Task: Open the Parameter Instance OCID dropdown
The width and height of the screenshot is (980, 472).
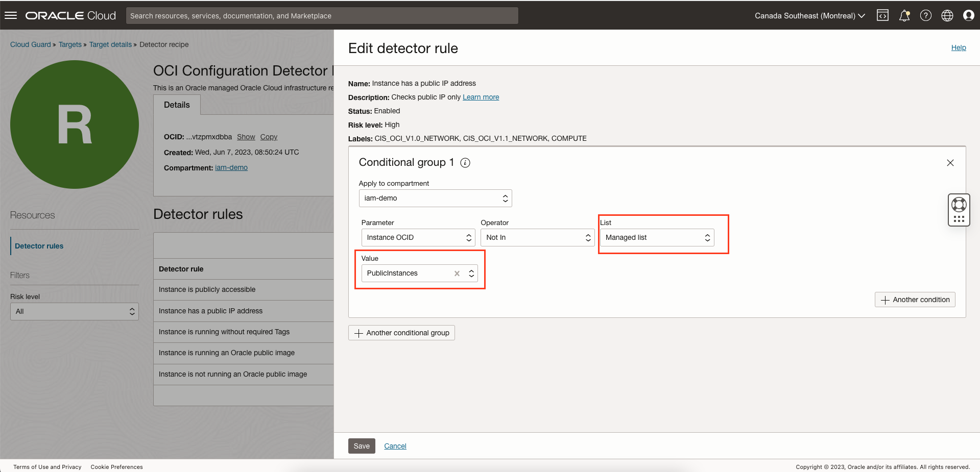Action: [x=418, y=237]
